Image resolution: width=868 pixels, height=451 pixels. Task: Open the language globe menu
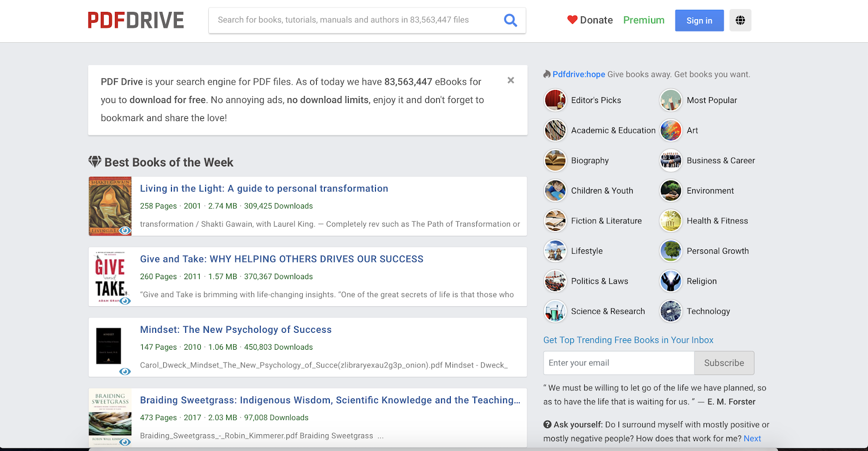point(740,21)
